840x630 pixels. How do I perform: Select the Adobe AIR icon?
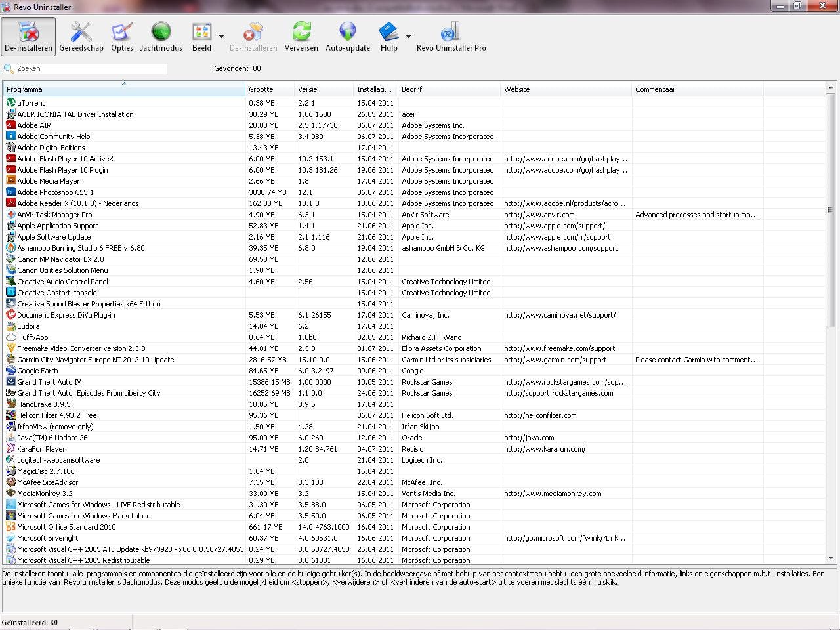11,125
